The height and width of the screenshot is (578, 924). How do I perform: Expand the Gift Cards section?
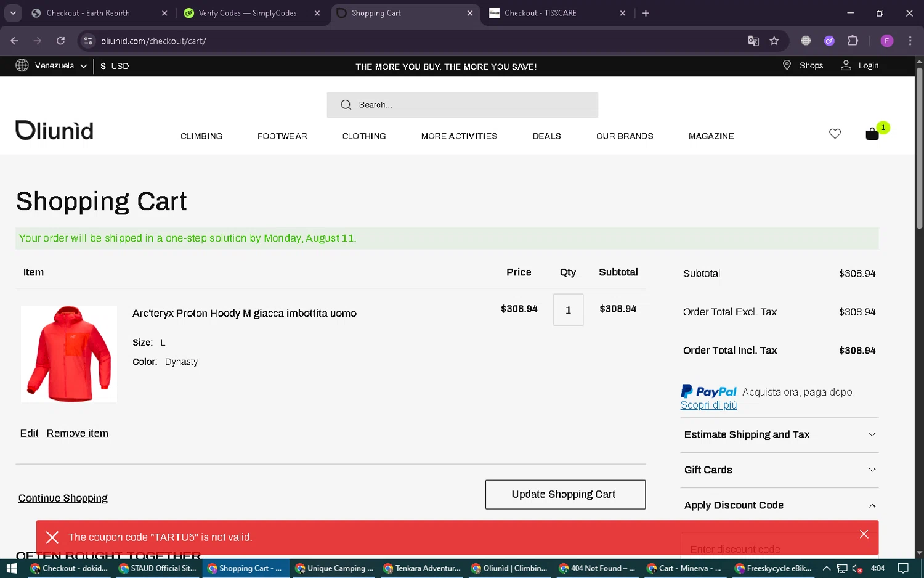[779, 470]
